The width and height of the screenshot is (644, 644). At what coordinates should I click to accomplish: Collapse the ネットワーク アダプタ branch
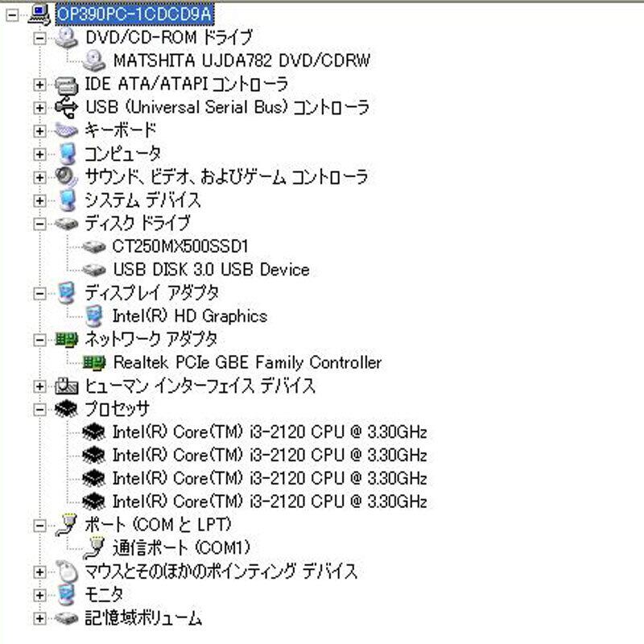click(39, 340)
